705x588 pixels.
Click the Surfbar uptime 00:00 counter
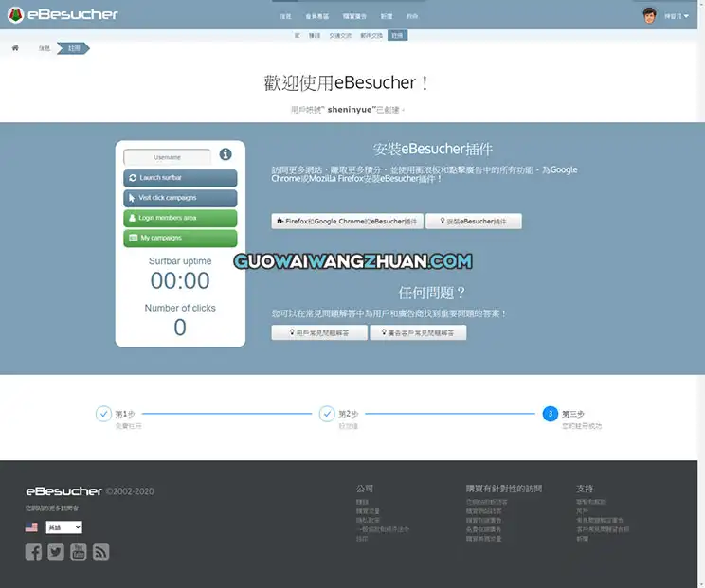point(180,281)
